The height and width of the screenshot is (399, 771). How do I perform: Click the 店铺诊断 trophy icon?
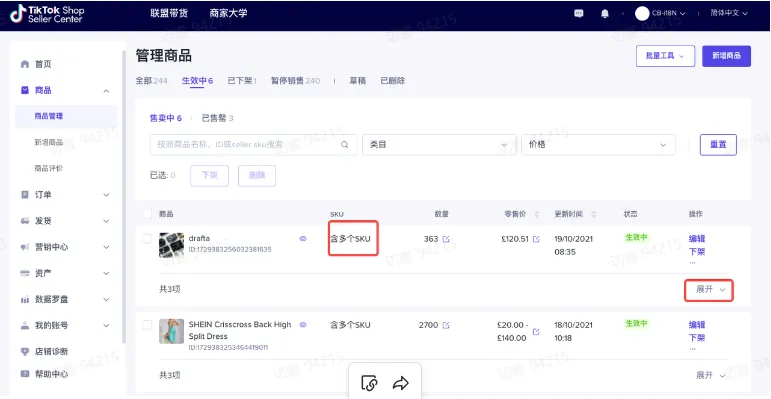(25, 351)
